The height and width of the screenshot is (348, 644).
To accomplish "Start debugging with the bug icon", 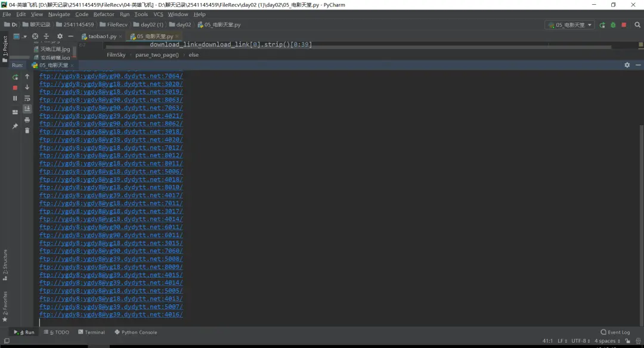I will tap(613, 24).
